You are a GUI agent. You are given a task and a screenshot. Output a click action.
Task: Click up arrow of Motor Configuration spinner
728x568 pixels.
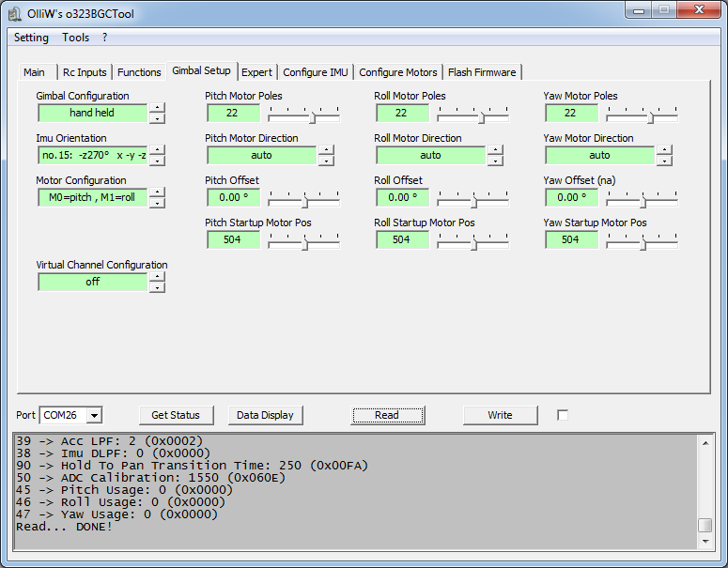click(157, 192)
